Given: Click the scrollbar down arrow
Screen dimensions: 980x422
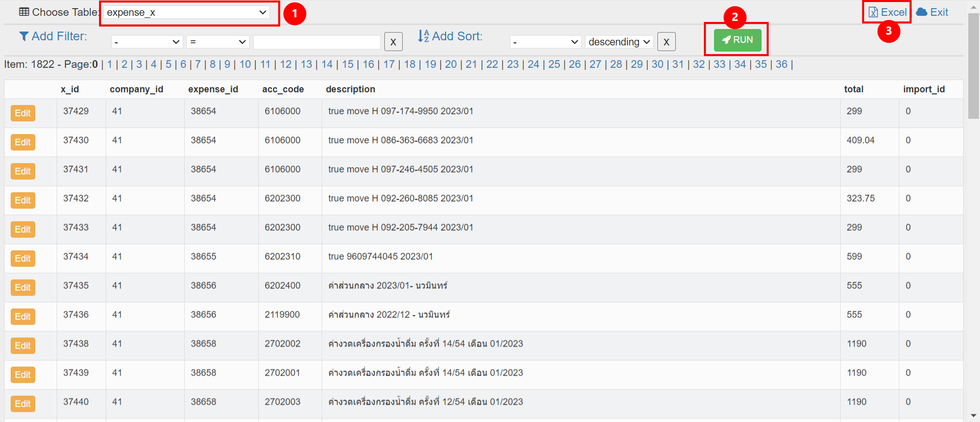Looking at the screenshot, I should (973, 416).
